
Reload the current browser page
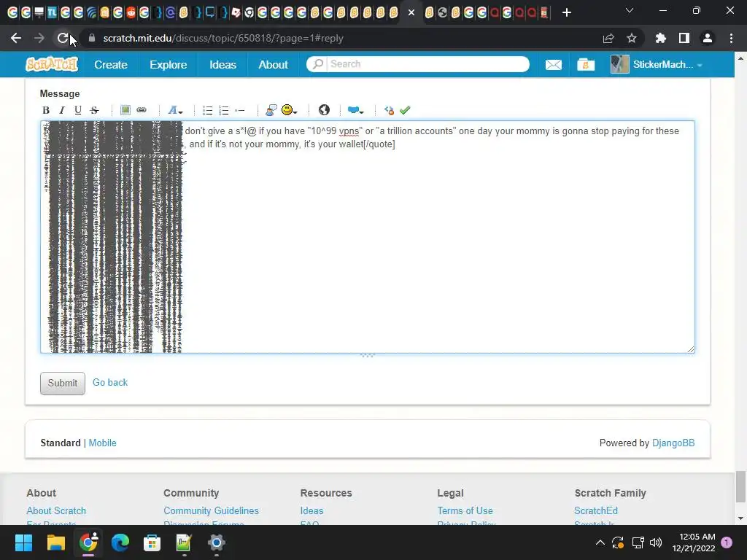(63, 38)
